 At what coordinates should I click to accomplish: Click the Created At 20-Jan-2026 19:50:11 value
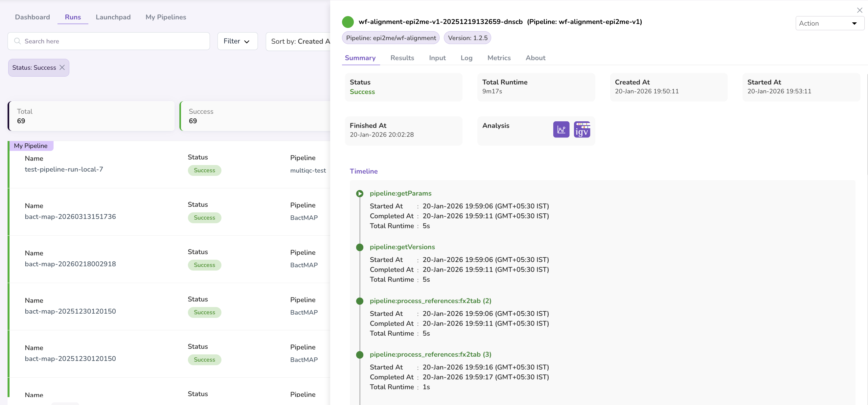tap(647, 91)
